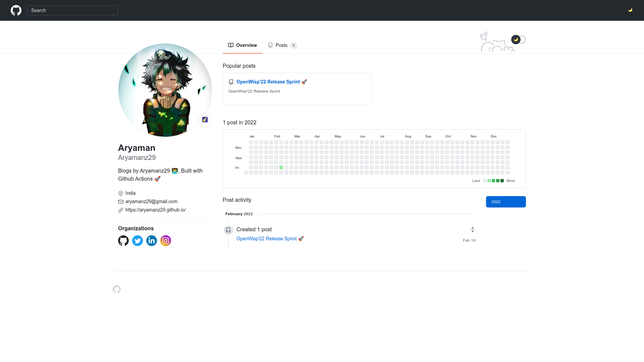Click the repo icon in popular post card
The image size is (644, 362).
(x=231, y=82)
